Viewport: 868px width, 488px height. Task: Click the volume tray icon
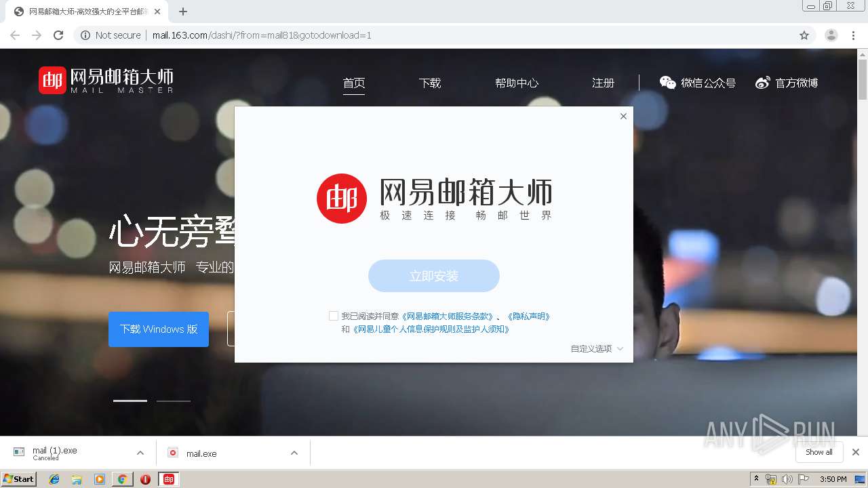[x=787, y=479]
